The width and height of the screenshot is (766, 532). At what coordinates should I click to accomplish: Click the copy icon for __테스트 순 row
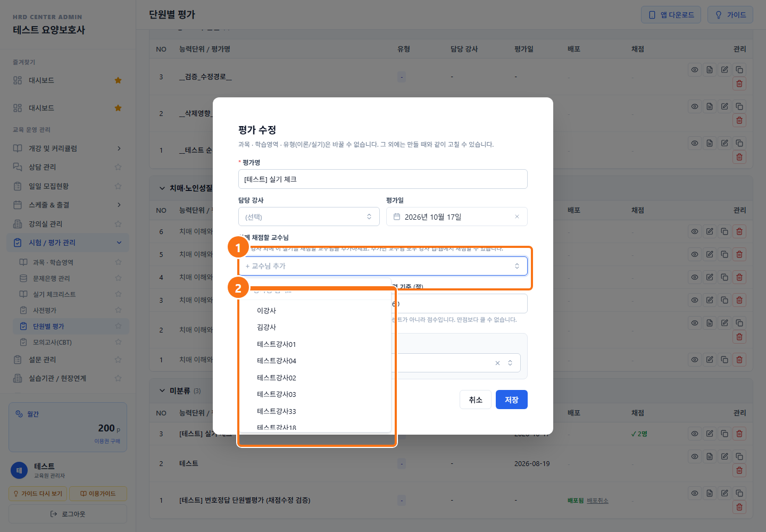click(x=739, y=143)
